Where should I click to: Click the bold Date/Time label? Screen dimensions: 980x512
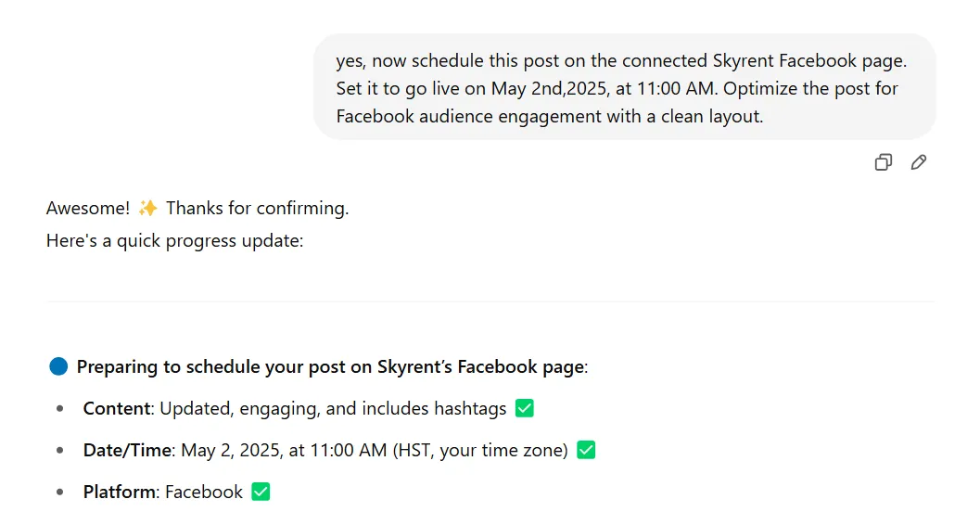127,450
